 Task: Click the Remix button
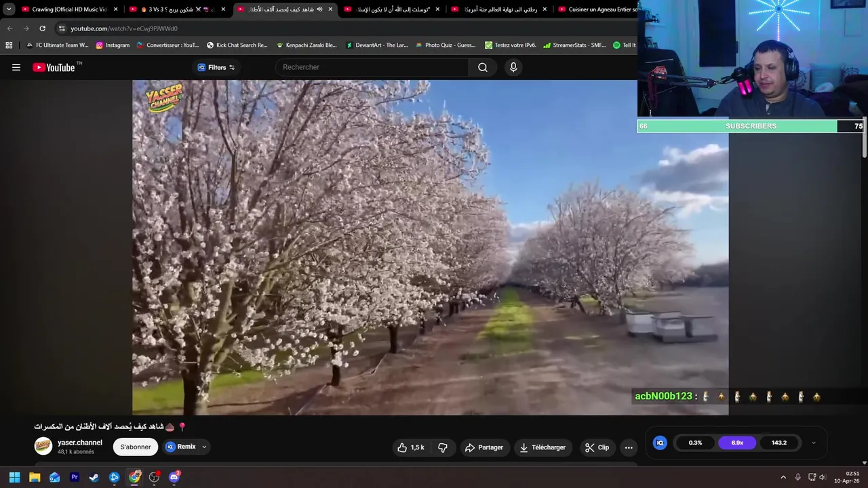(x=181, y=447)
